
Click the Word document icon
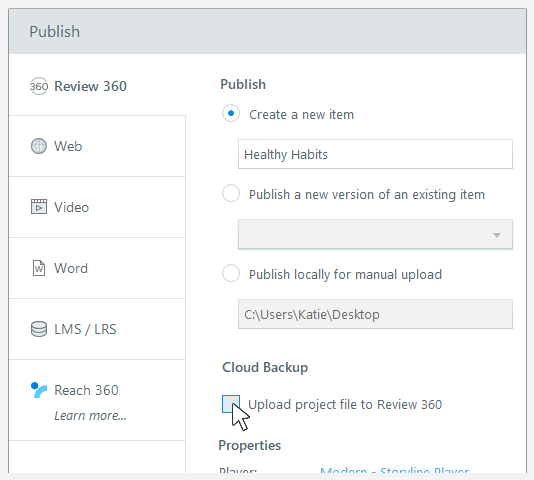[x=39, y=268]
